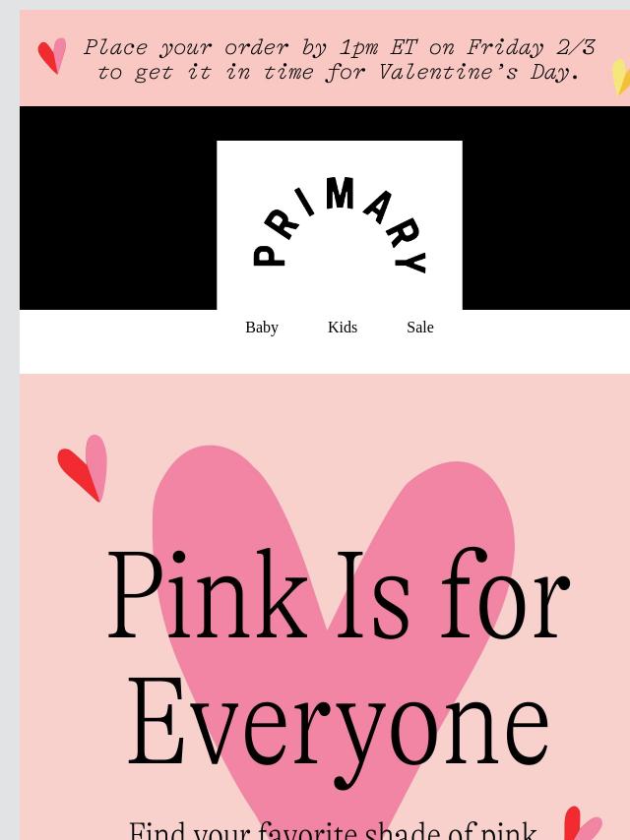
Task: Click the letter M in Primary logo
Action: click(x=341, y=193)
